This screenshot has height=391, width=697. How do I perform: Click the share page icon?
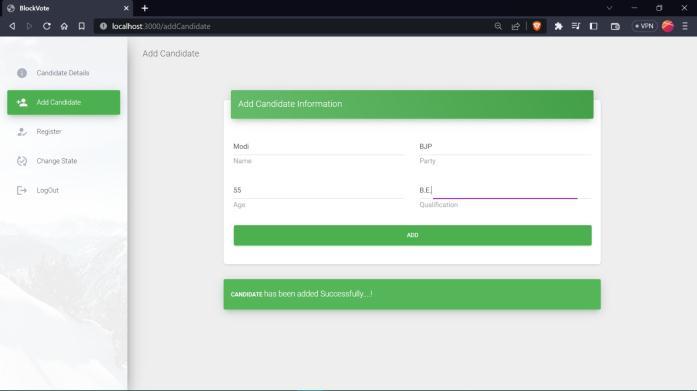coord(516,26)
